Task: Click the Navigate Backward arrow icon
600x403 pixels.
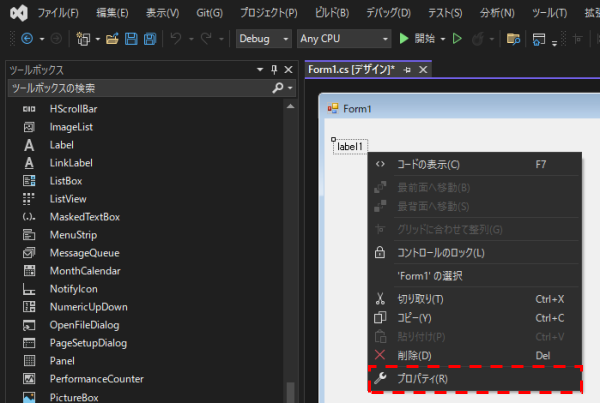Action: point(25,39)
